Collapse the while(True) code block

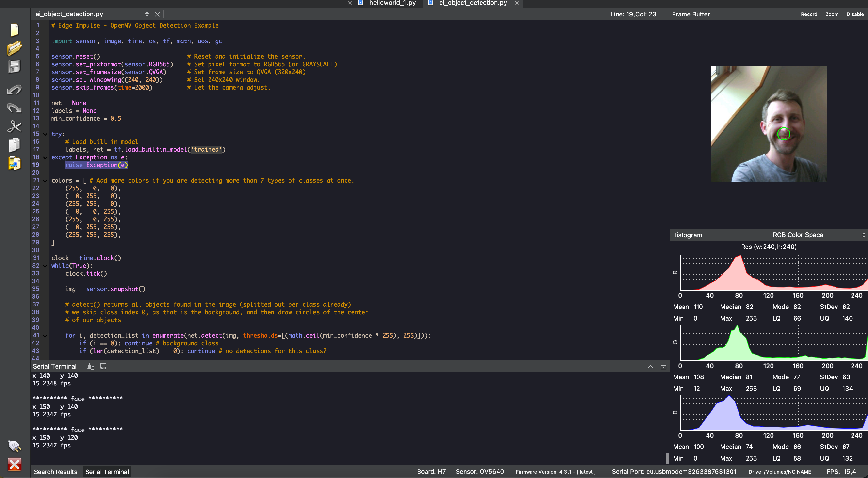tap(45, 266)
